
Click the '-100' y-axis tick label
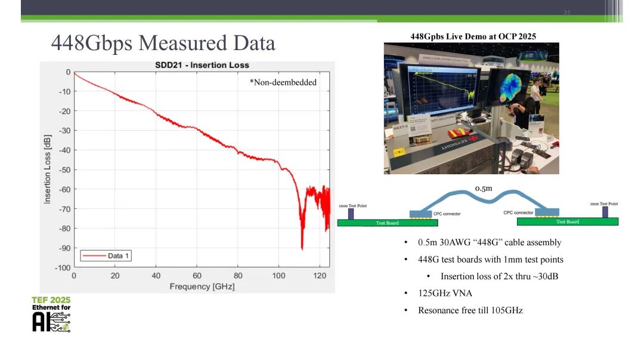[63, 268]
